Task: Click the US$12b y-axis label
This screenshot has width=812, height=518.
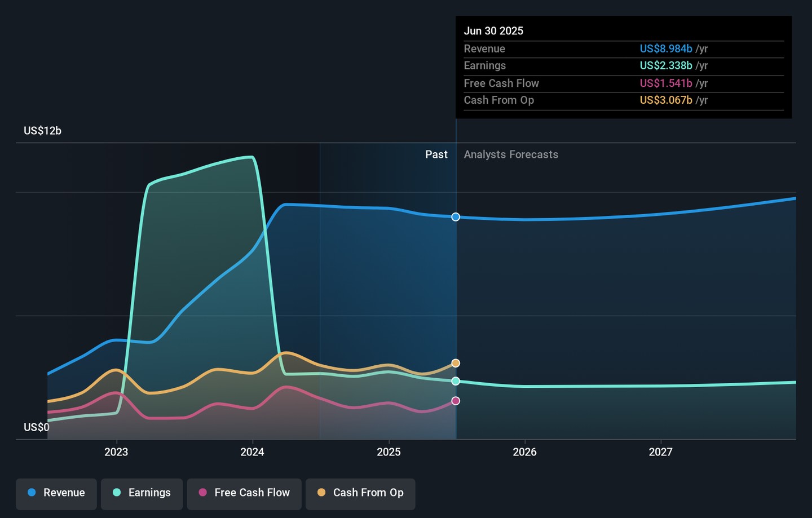Action: [x=42, y=131]
